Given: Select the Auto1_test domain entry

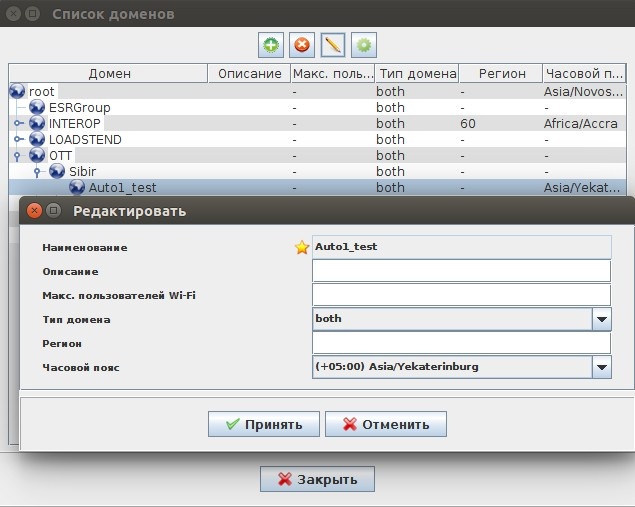Looking at the screenshot, I should [122, 187].
